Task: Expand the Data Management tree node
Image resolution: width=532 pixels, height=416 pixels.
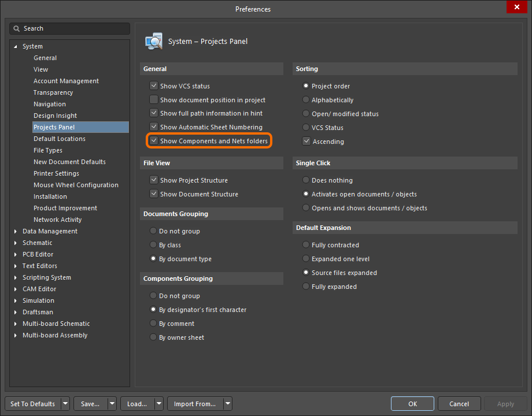Action: (16, 231)
